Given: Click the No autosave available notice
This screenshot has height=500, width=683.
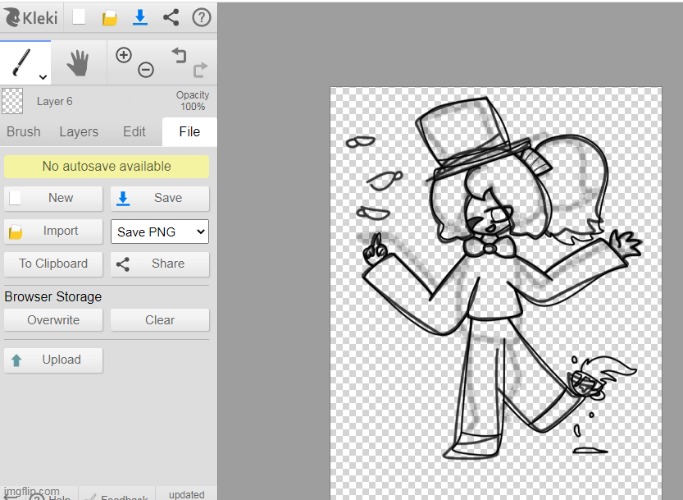Looking at the screenshot, I should tap(106, 166).
